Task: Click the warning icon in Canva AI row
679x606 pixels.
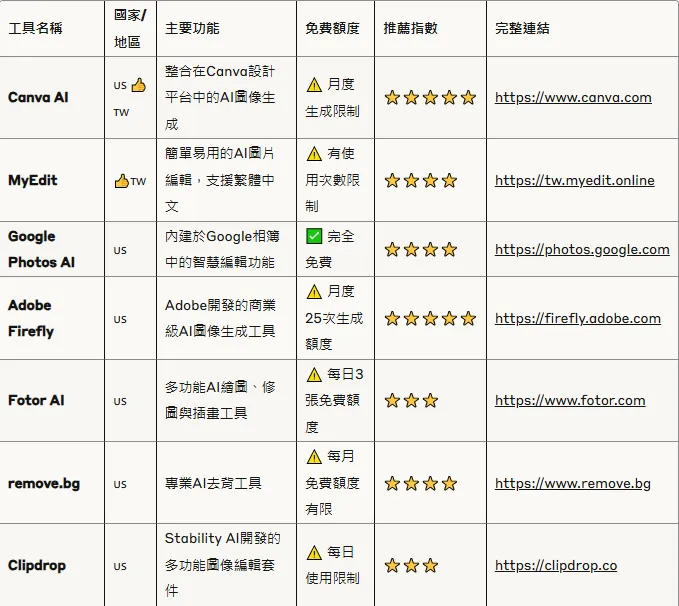Action: [314, 84]
